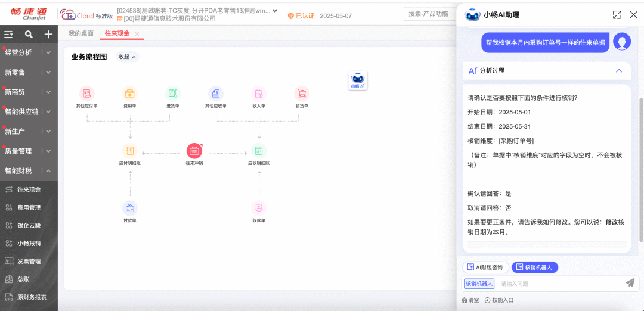Open the 应收明细账 icon
644x311 pixels.
259,151
